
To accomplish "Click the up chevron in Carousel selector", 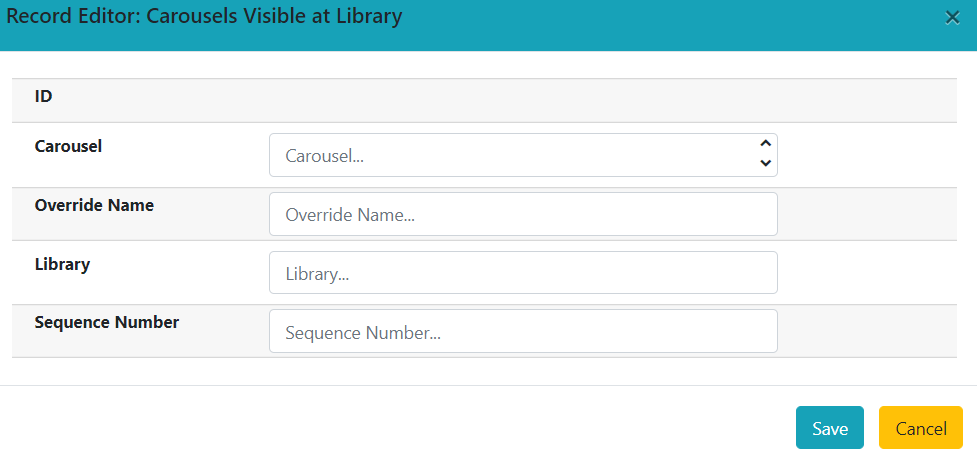I will click(765, 144).
